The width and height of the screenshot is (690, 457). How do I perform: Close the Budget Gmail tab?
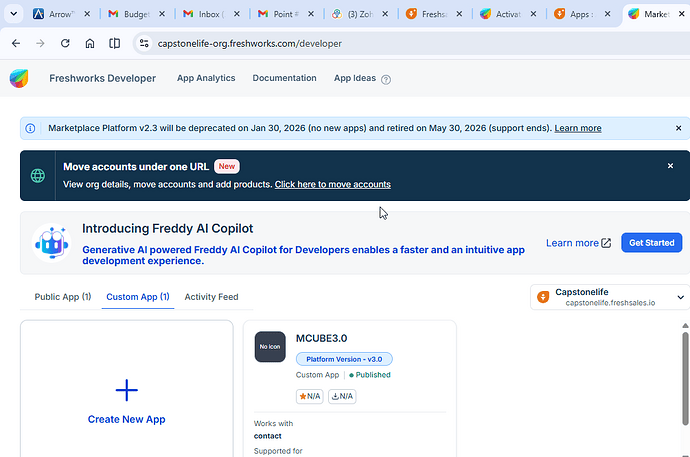[162, 14]
